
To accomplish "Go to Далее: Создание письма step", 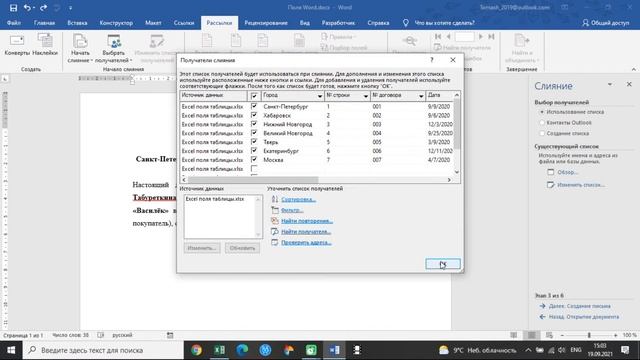I will coord(580,306).
